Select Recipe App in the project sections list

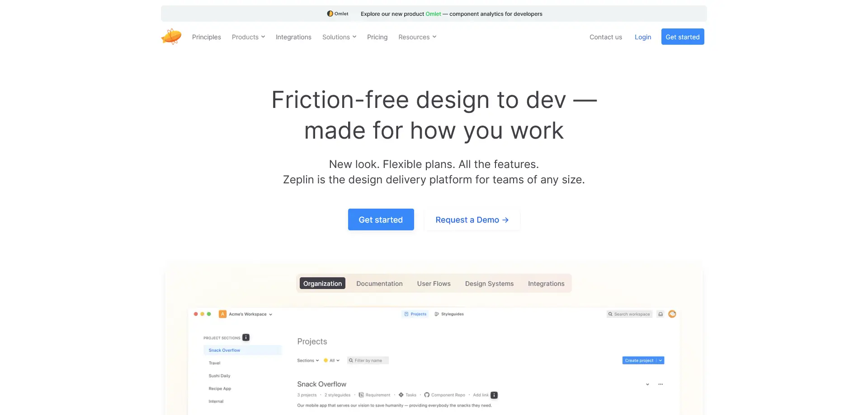[220, 388]
